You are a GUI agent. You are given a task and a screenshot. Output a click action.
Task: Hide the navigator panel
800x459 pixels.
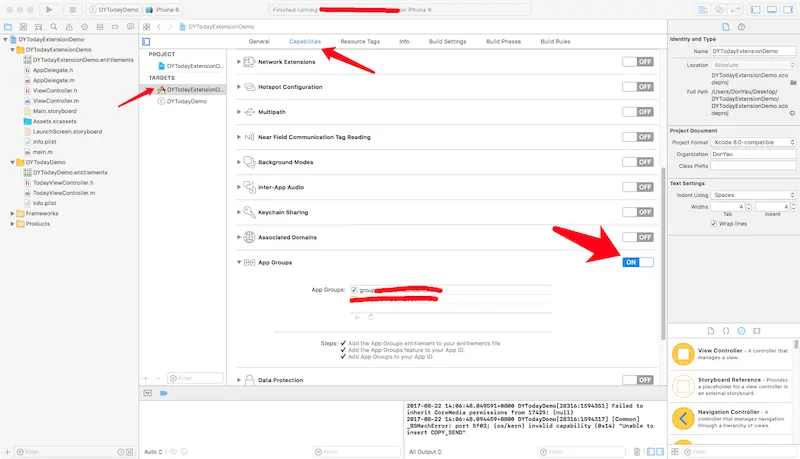click(756, 10)
